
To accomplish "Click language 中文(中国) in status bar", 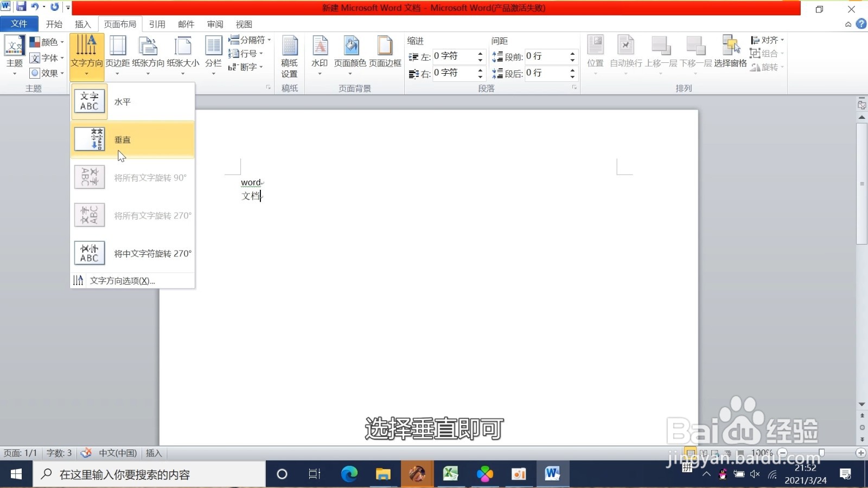I will pos(118,453).
